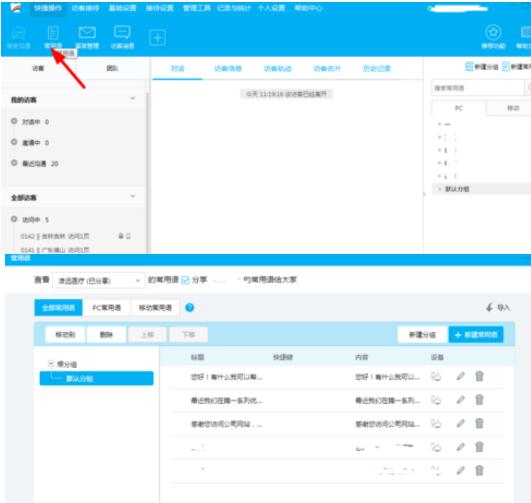Switch to the 访客轨迹 tab
The image size is (531, 503).
(x=277, y=68)
